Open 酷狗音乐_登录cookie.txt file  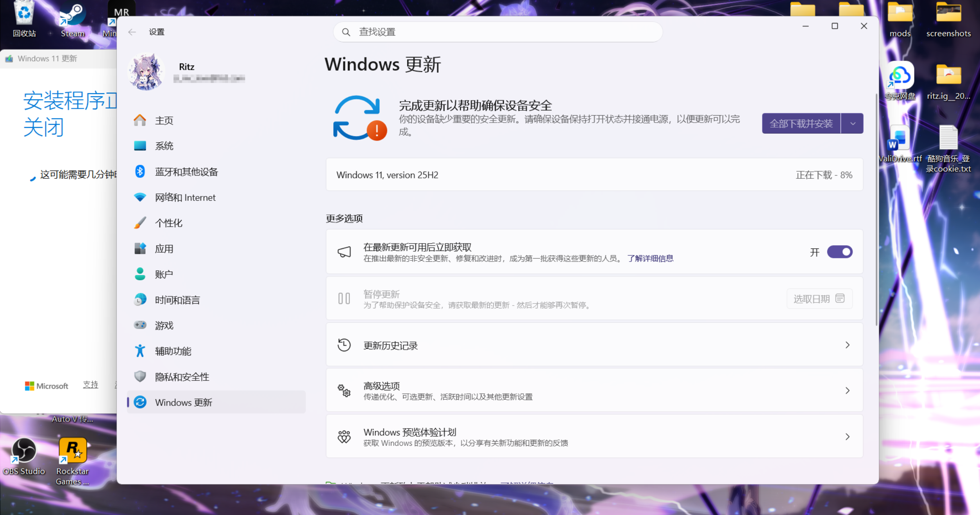(948, 148)
